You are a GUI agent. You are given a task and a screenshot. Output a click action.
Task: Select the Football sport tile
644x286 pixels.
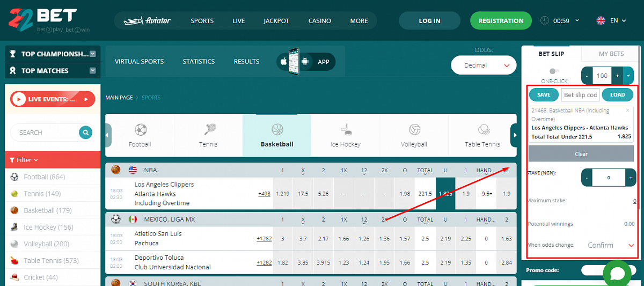[140, 135]
